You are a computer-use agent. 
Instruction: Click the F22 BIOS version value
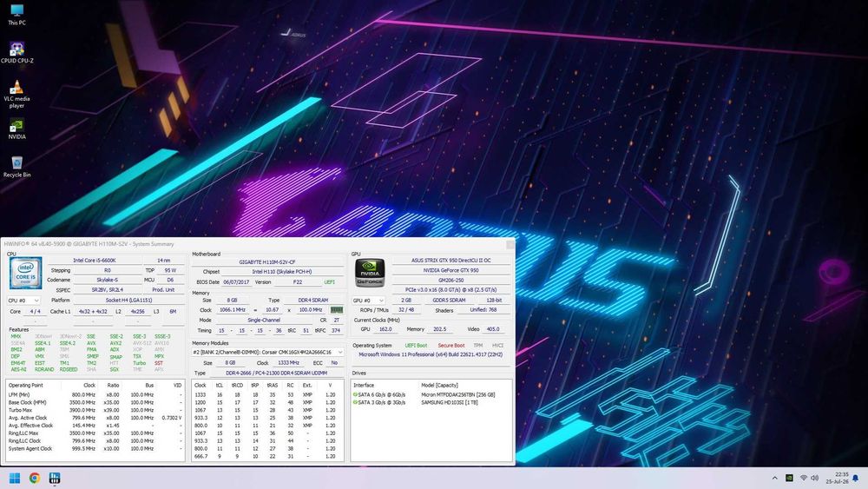(x=297, y=282)
